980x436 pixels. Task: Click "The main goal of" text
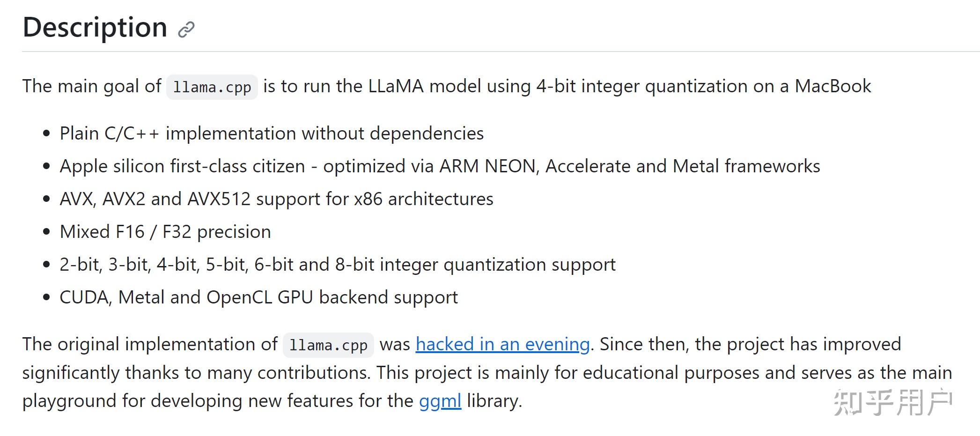[92, 86]
